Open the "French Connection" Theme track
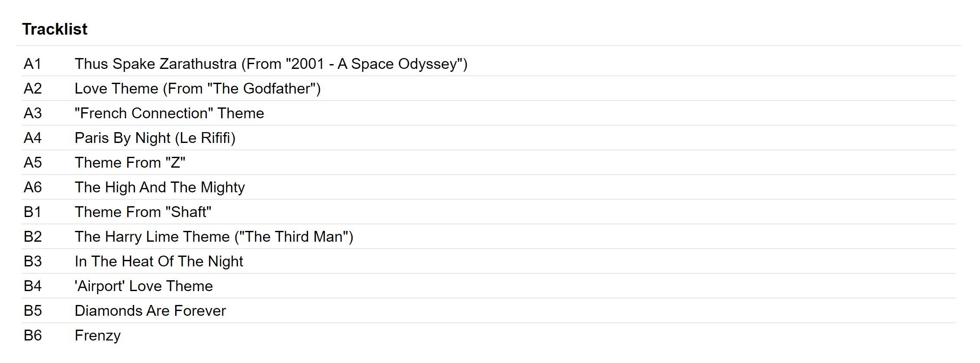Viewport: 980px width, 363px height. 169,113
